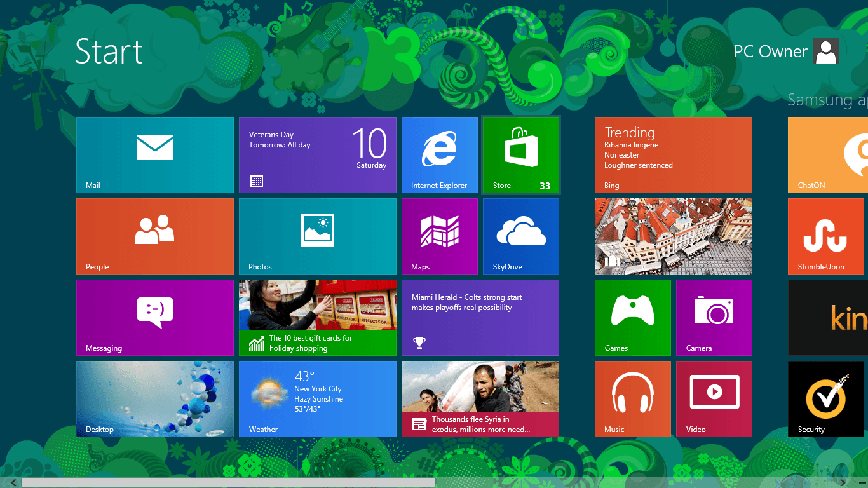Open the Maps tile
Screen dimensions: 868x488
pyautogui.click(x=439, y=236)
